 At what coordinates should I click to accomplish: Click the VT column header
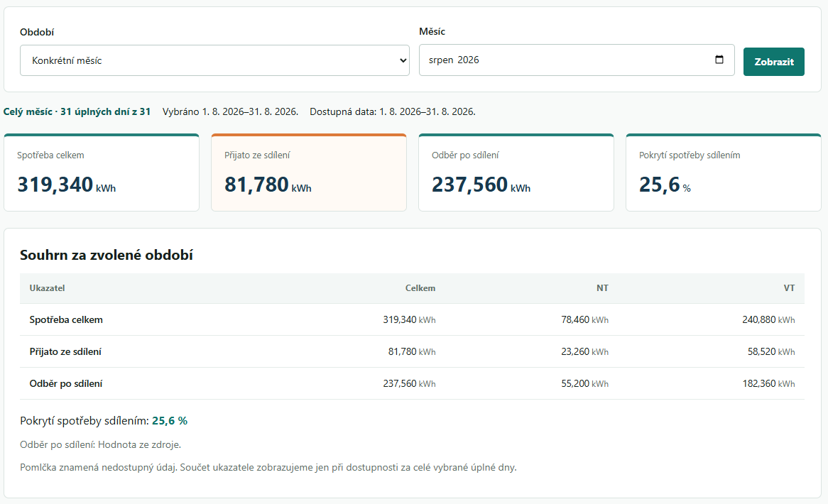point(789,288)
